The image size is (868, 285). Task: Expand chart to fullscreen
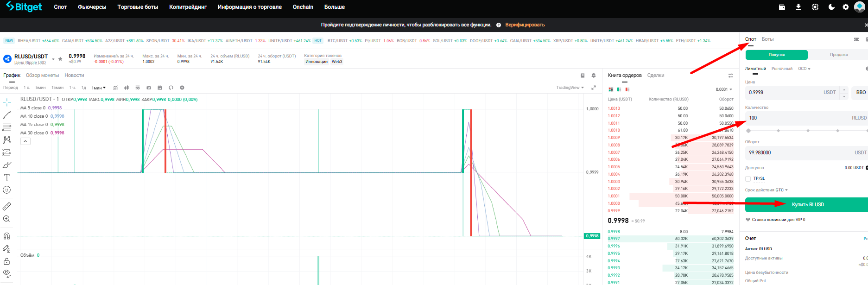pyautogui.click(x=594, y=88)
